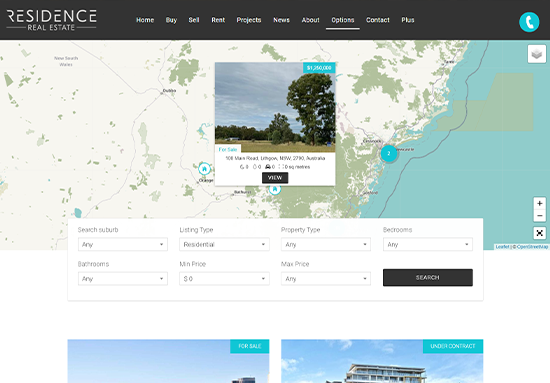This screenshot has height=383, width=550.
Task: Click the Leaflet attribution link
Action: coord(502,247)
